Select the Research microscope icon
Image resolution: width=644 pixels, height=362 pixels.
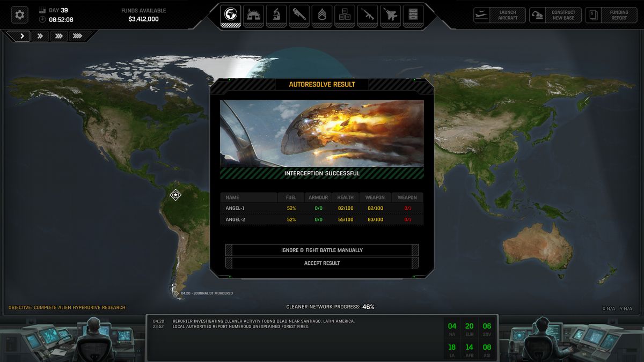[276, 15]
